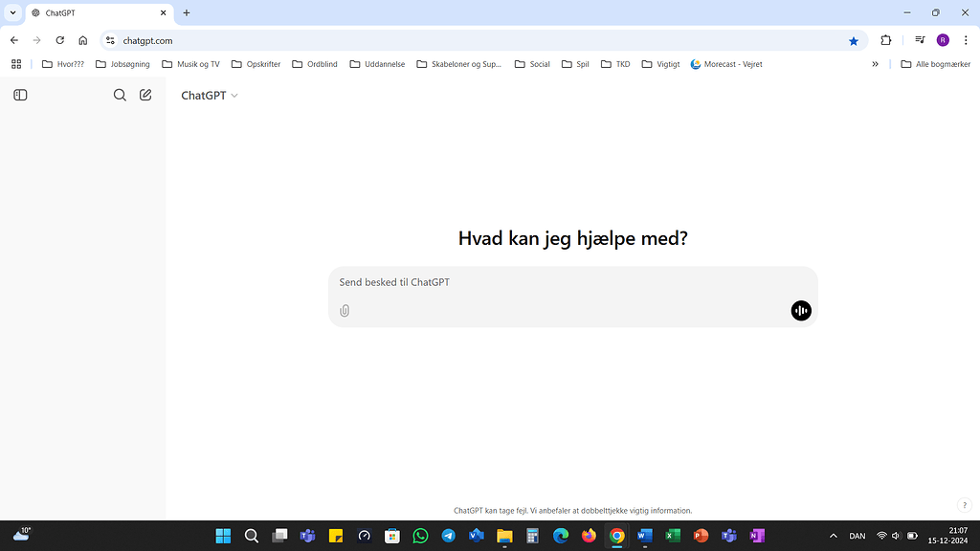Attach a file using the paperclip icon

(345, 311)
